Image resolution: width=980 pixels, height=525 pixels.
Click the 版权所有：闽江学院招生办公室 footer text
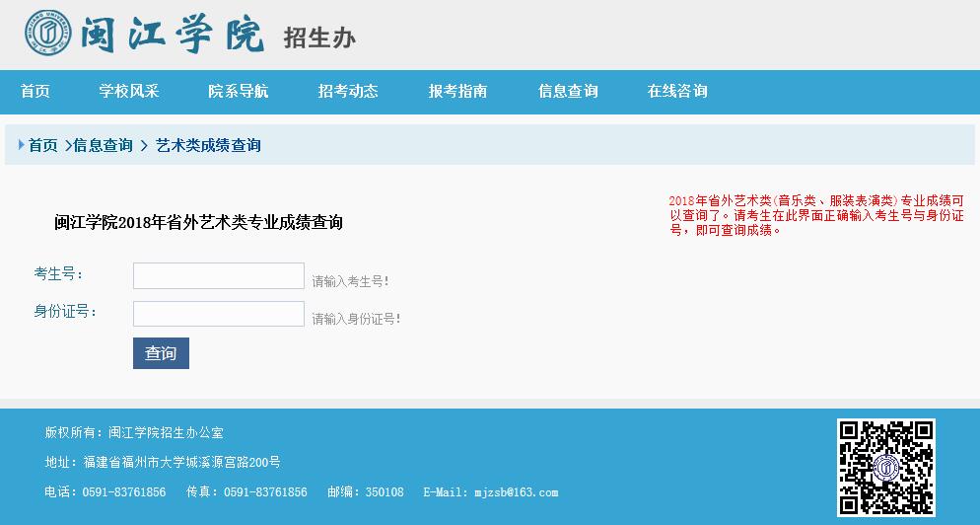tap(134, 432)
